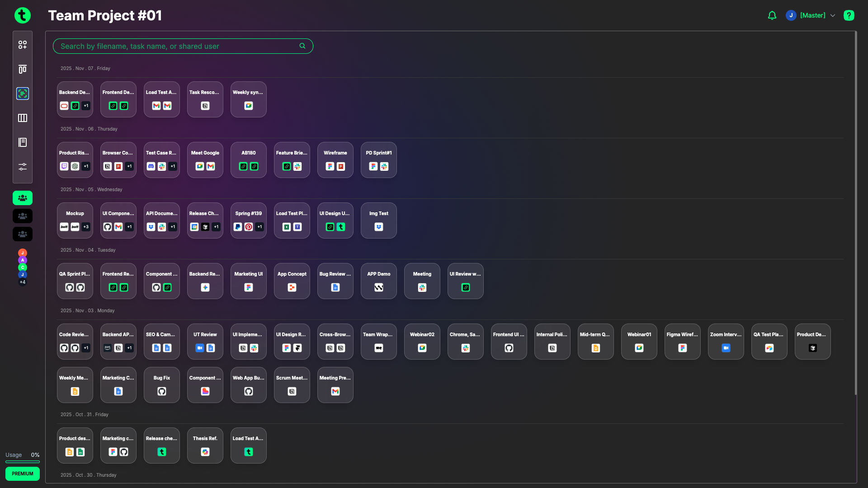Select the archive icon in the left sidebar
The width and height of the screenshot is (868, 488).
(23, 69)
